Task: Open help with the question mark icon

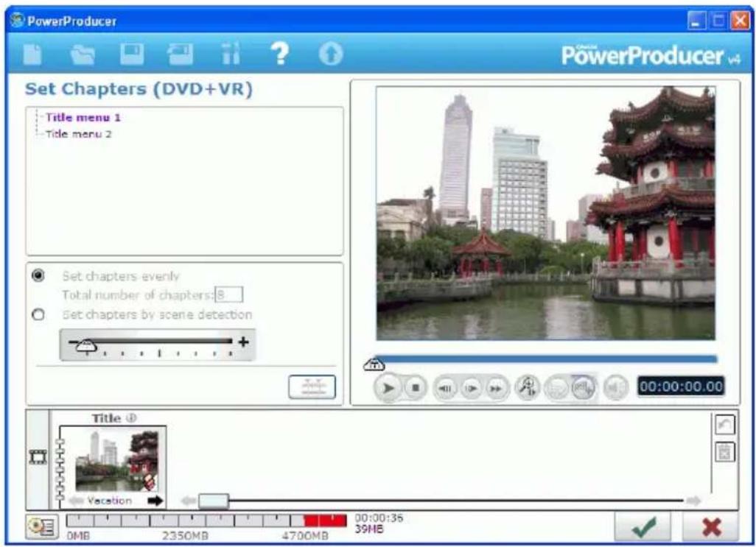Action: 280,53
